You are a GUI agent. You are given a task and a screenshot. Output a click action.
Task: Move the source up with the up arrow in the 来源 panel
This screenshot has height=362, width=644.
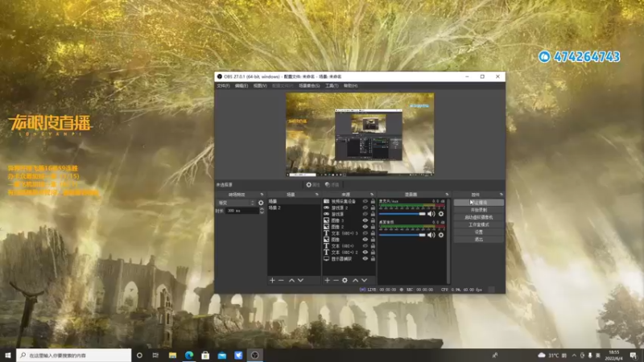[x=355, y=280]
